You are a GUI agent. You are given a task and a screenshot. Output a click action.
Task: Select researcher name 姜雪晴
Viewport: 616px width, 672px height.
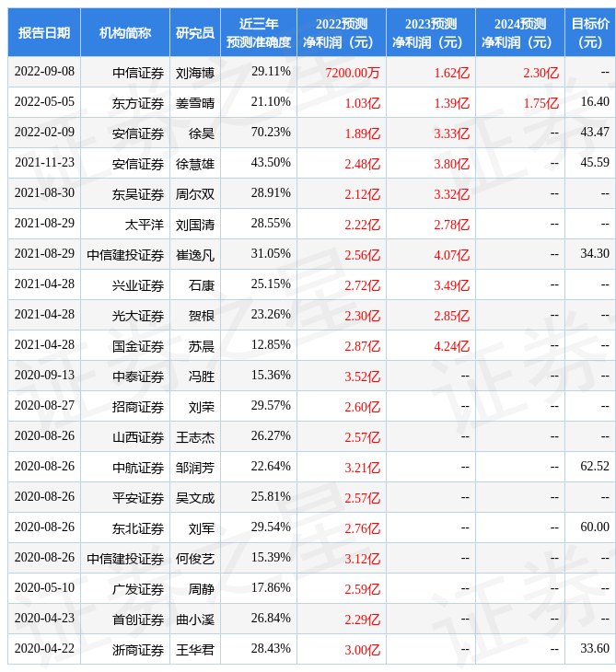(x=195, y=103)
